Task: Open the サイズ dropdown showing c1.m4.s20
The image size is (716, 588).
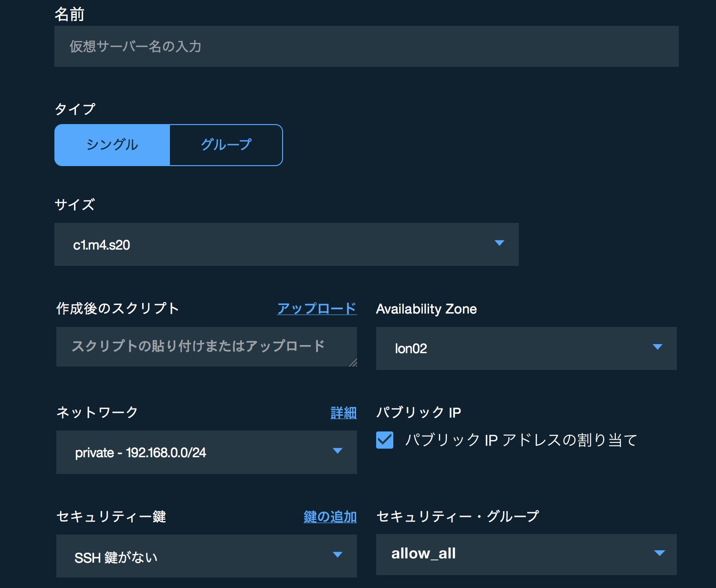Action: 286,244
